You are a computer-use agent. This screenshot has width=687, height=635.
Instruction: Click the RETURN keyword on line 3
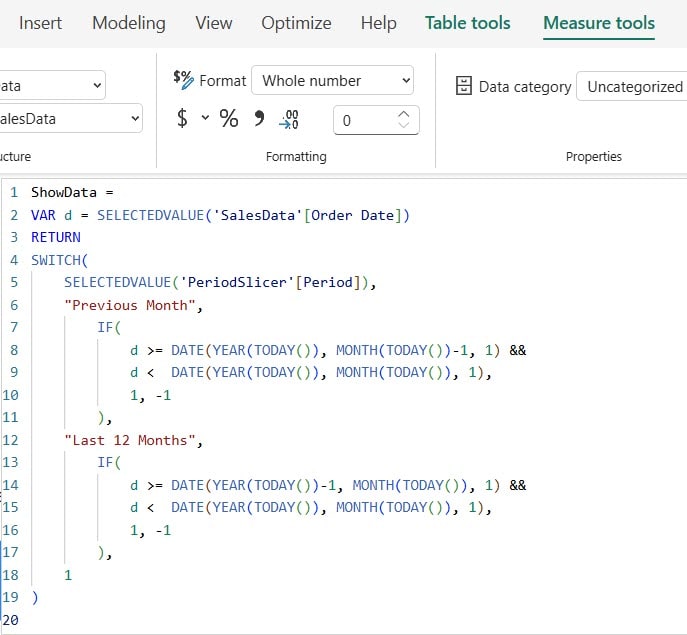(56, 237)
